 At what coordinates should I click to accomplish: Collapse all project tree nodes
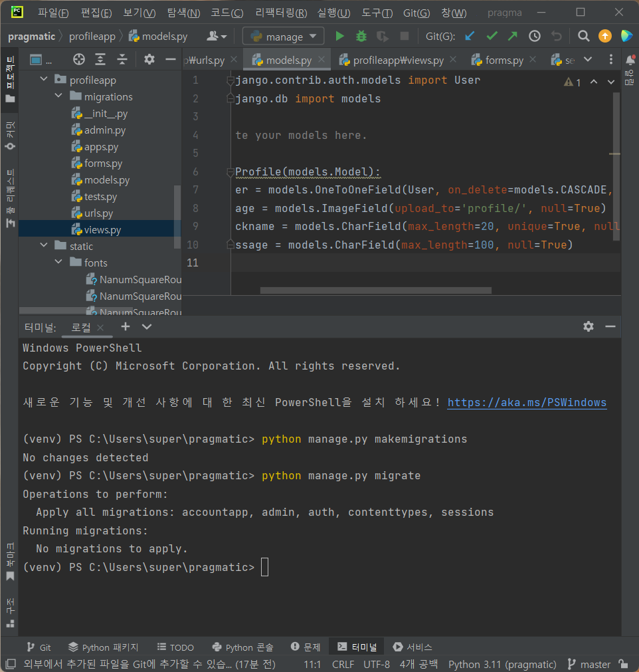coord(122,60)
